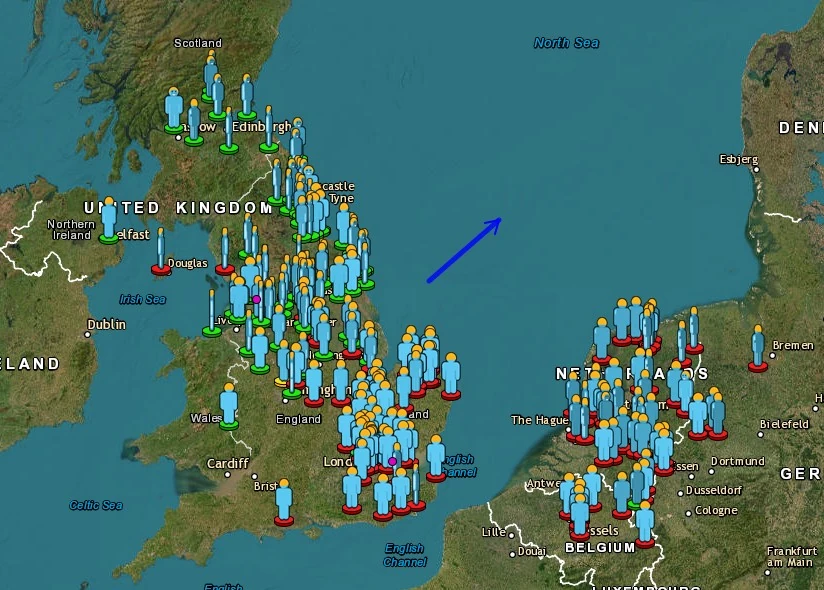This screenshot has height=590, width=824.
Task: Click the Dortmund city dot
Action: coord(712,471)
